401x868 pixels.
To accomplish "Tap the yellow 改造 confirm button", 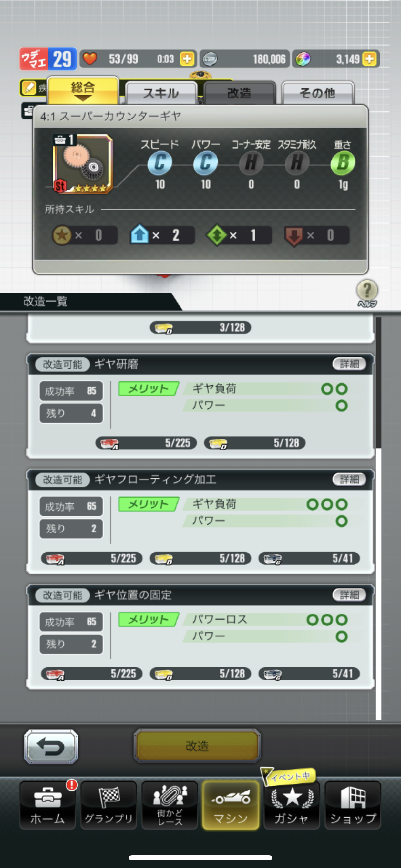I will click(197, 746).
